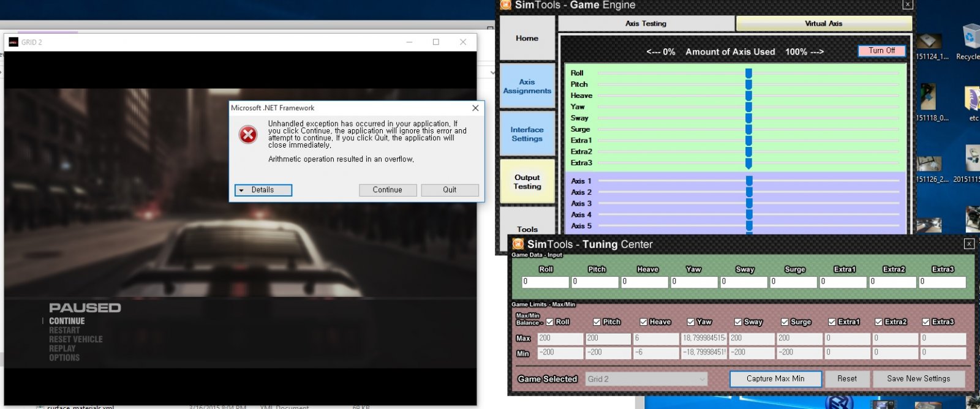Expand Details in the exception dialog
Viewport: 980px width, 409px height.
263,190
